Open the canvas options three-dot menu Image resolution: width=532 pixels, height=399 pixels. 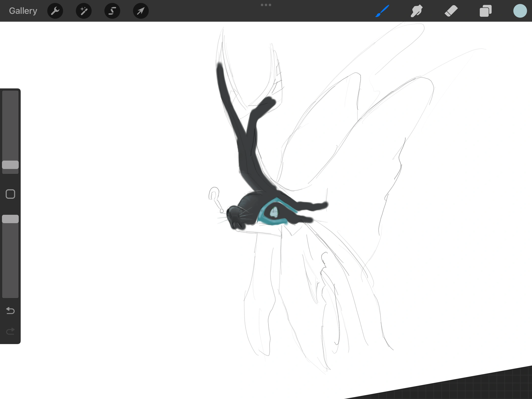(x=266, y=5)
